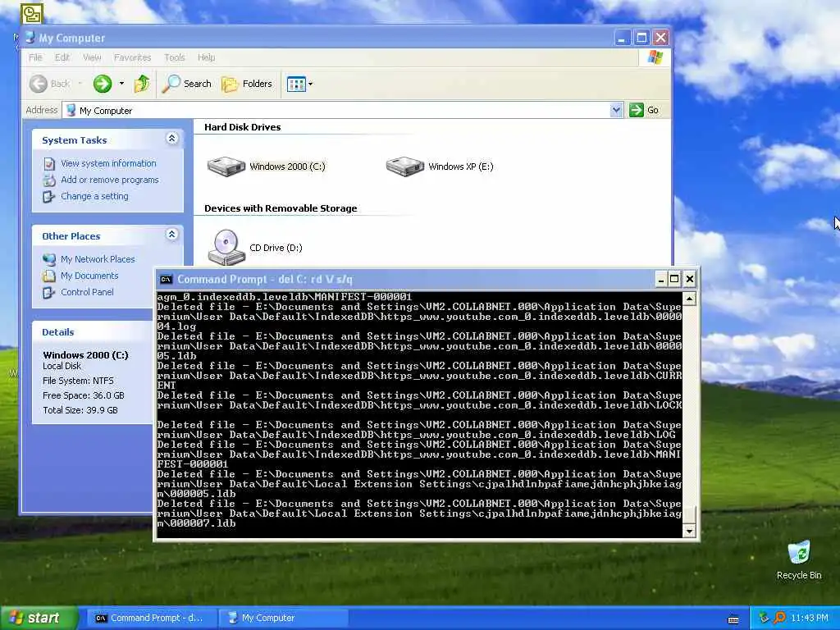Maximize the Command Prompt window
This screenshot has width=840, height=630.
pos(675,279)
